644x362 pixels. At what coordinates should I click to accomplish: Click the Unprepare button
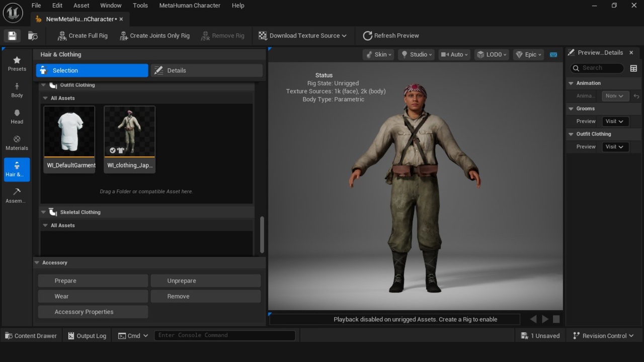click(206, 281)
